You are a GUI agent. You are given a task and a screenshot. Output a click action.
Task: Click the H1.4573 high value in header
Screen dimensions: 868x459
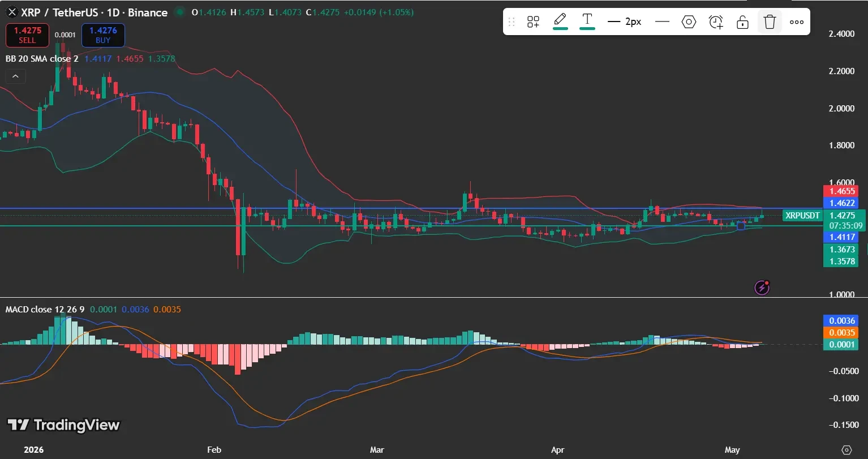pyautogui.click(x=248, y=12)
